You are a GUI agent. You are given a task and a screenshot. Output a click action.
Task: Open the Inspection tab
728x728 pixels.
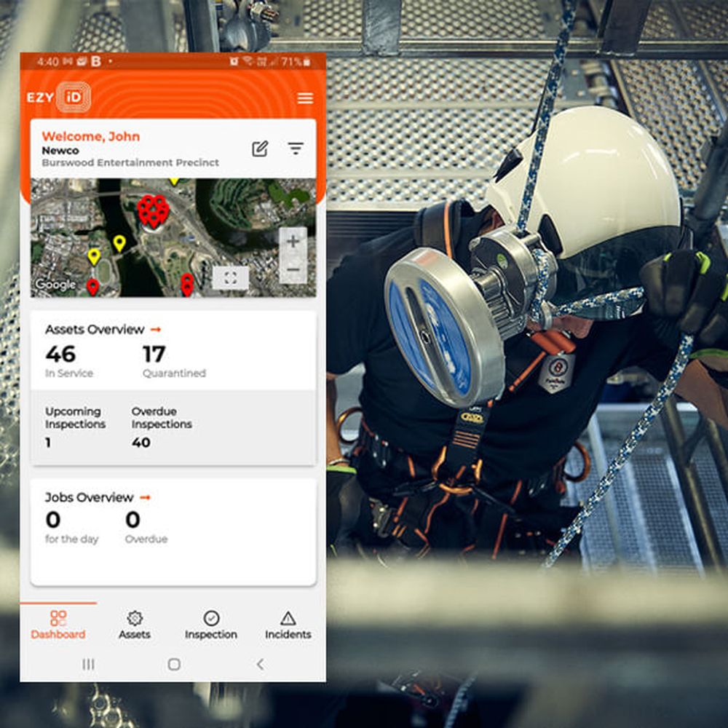click(x=211, y=625)
